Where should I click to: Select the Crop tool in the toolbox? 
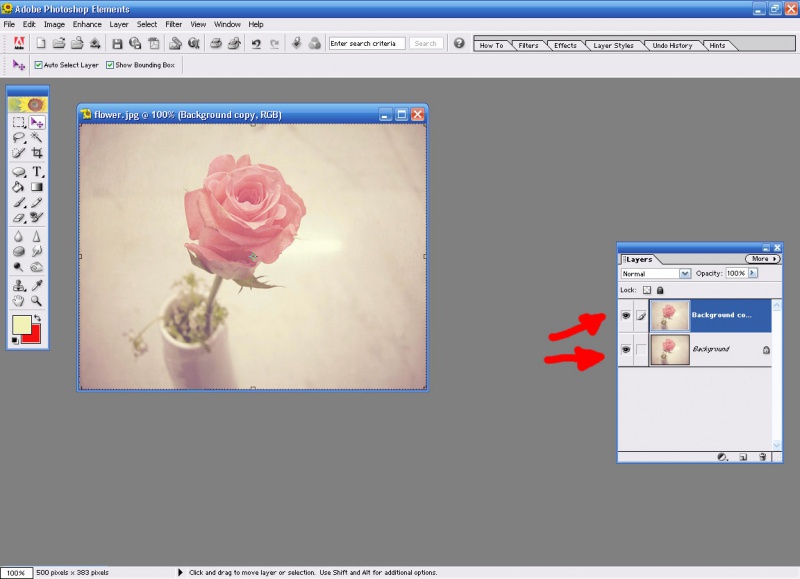(37, 153)
